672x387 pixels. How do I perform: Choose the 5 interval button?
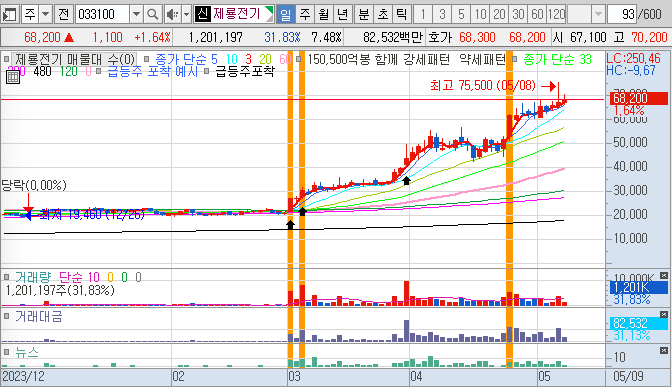coord(461,15)
